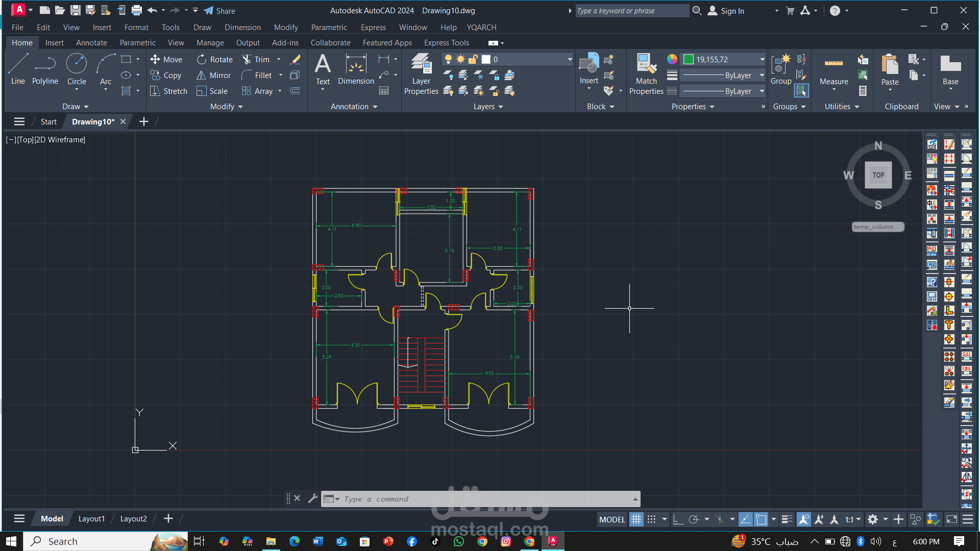Open the Express Tools ribbon tab

pyautogui.click(x=447, y=43)
